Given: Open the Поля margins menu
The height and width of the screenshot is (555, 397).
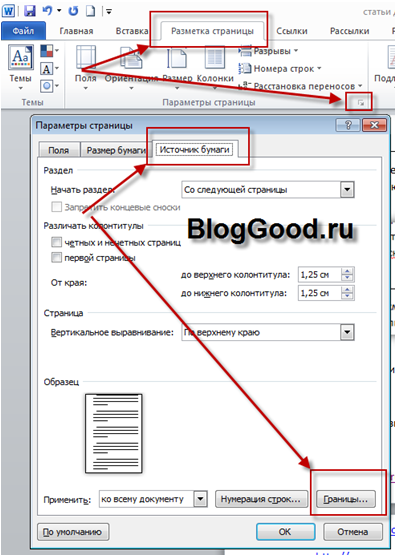Looking at the screenshot, I should (86, 67).
